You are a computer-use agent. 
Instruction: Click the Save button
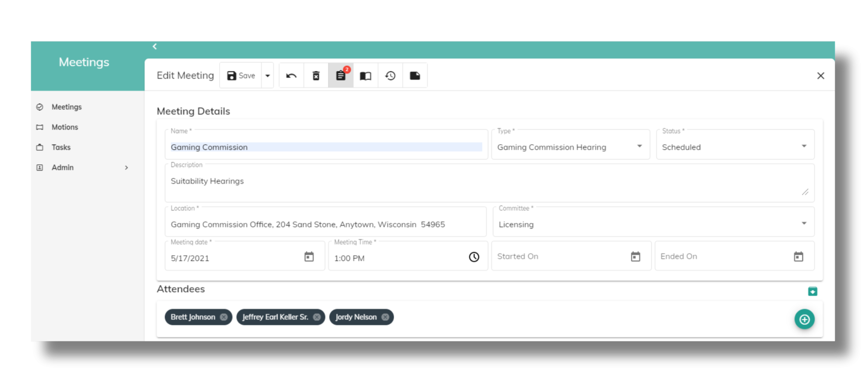click(241, 76)
